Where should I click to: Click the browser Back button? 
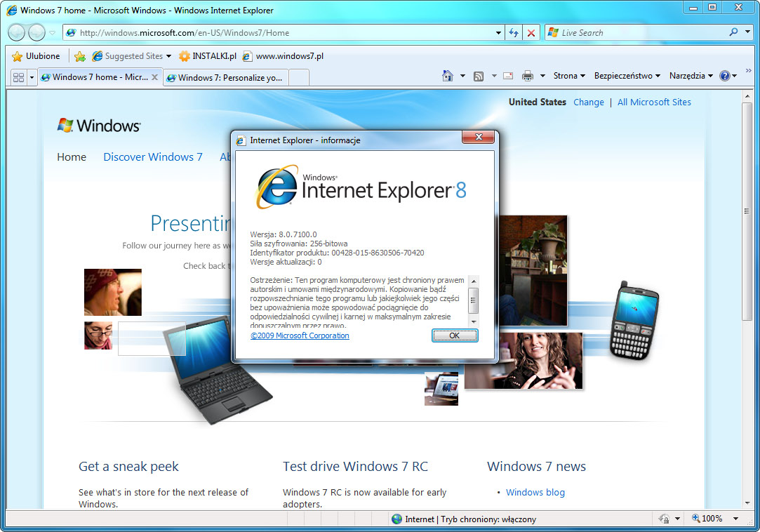coord(16,32)
